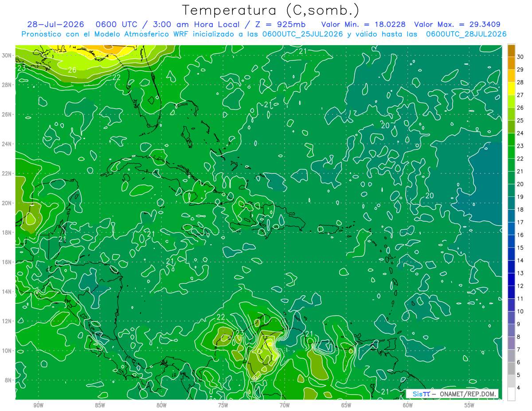Viewport: 532px width, 411px height.
Task: Click colorbar legend value "17"
Action: point(520,222)
